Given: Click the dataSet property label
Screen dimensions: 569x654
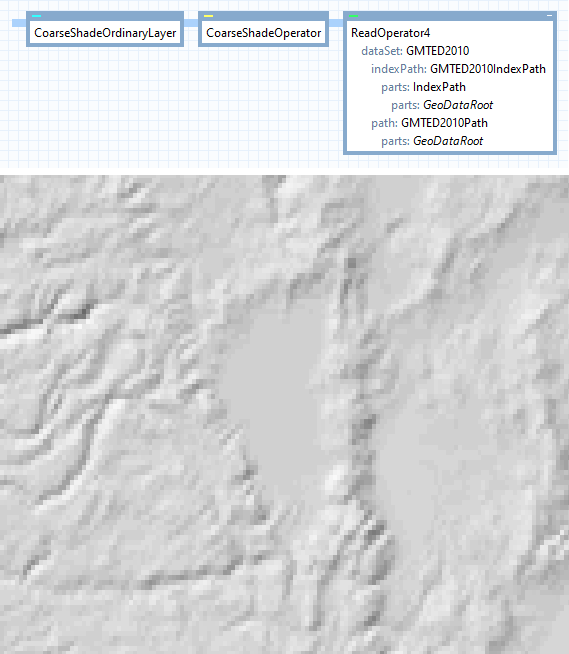Looking at the screenshot, I should point(382,51).
